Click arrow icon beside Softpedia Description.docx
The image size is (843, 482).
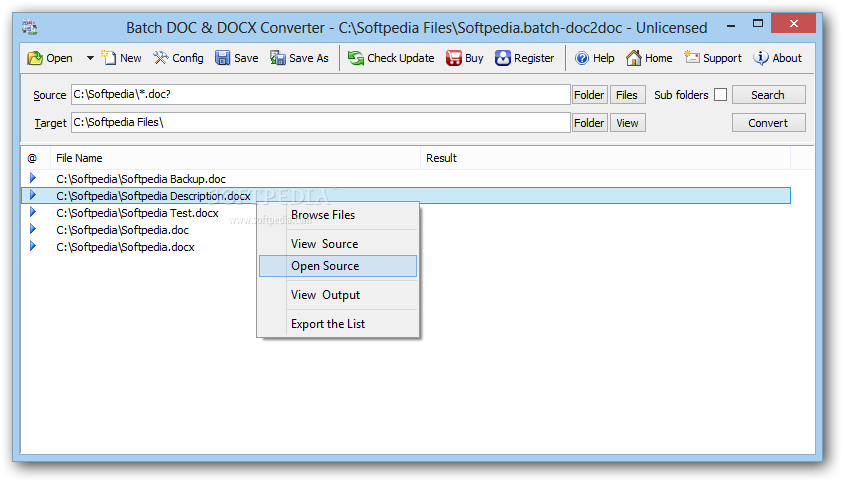[x=33, y=195]
